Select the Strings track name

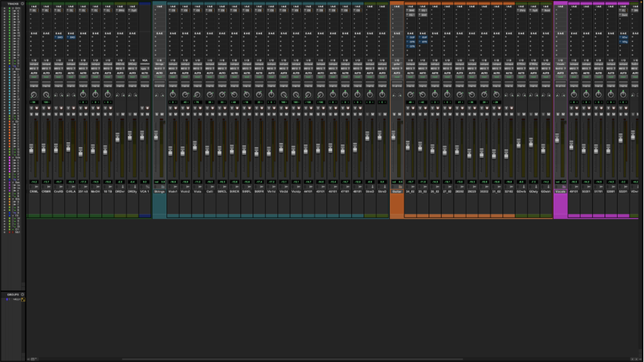pyautogui.click(x=159, y=191)
